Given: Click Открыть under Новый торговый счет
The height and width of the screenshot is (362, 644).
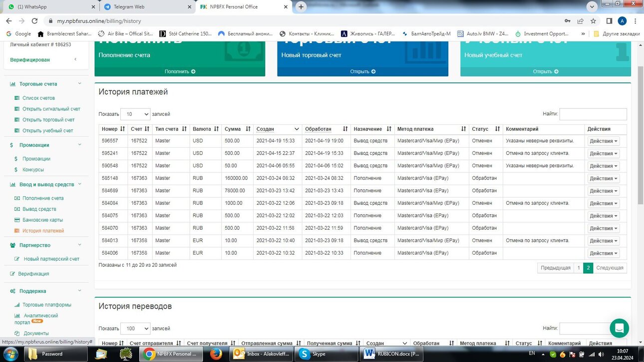Looking at the screenshot, I should click(362, 71).
